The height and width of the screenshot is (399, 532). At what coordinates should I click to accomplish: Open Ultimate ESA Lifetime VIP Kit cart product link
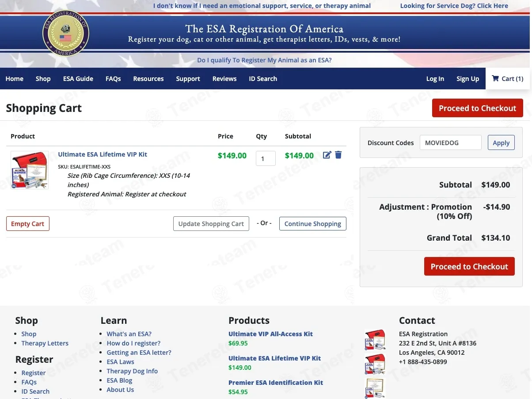click(103, 154)
